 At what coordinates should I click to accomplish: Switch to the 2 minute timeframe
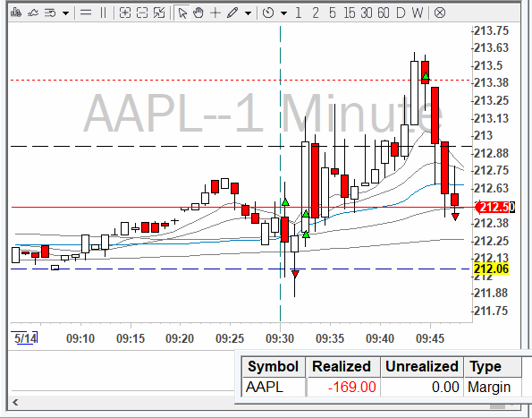[x=316, y=13]
